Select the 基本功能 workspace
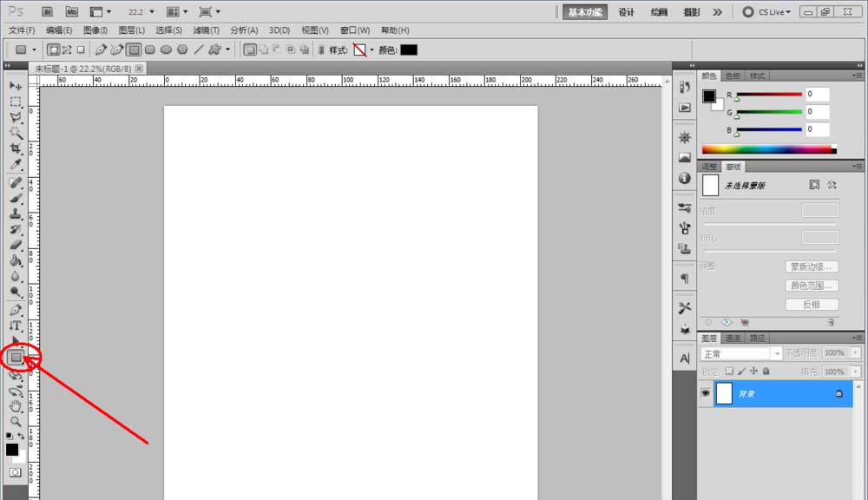This screenshot has height=500, width=868. point(585,12)
